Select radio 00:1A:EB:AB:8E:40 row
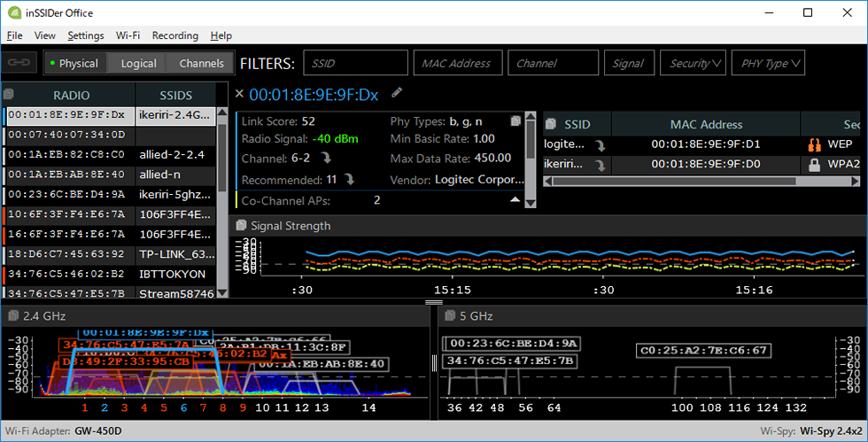The width and height of the screenshot is (868, 442). click(x=108, y=175)
